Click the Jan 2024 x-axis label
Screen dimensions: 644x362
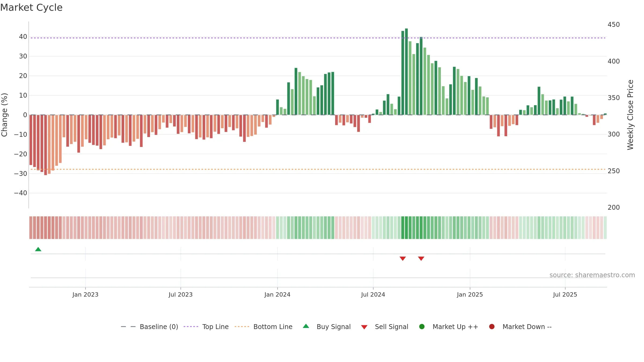[277, 295]
